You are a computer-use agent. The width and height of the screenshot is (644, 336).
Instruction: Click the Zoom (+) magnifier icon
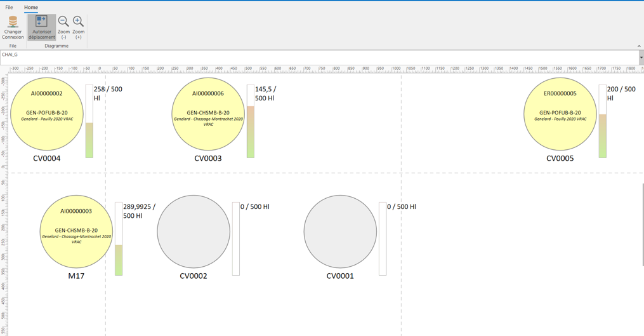point(78,23)
